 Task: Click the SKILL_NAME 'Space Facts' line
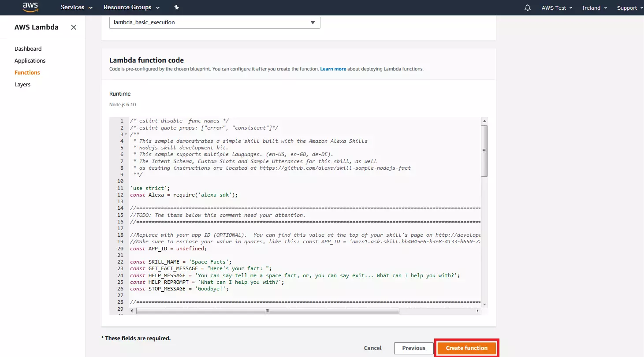coord(181,262)
